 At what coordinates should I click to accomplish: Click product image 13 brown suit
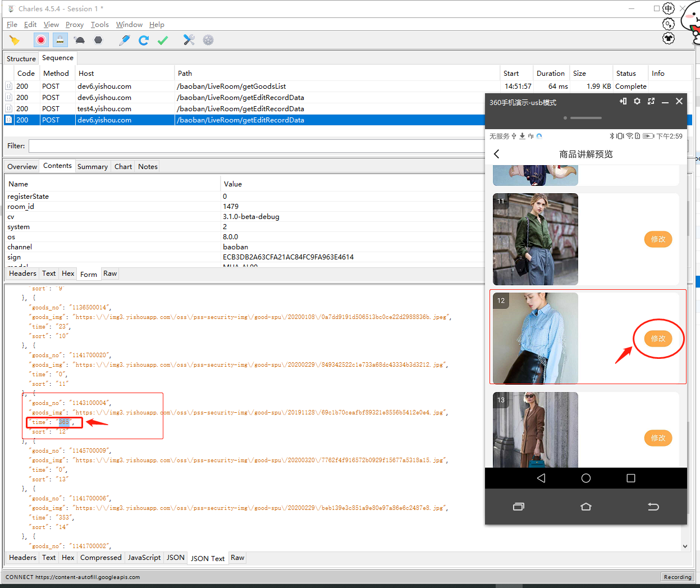point(536,430)
